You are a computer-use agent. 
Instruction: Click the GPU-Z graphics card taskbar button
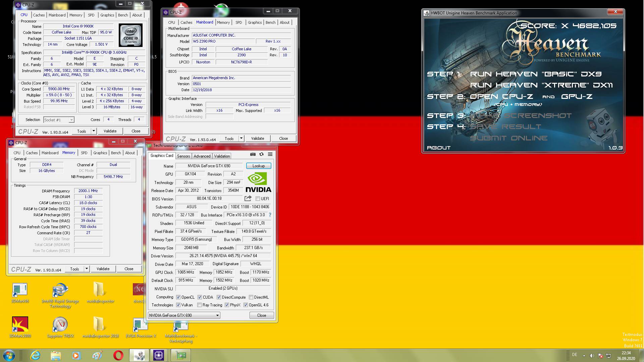(x=181, y=355)
